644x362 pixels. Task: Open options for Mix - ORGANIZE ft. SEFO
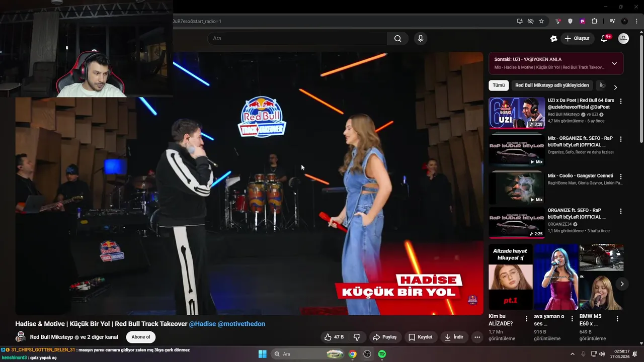pos(620,139)
